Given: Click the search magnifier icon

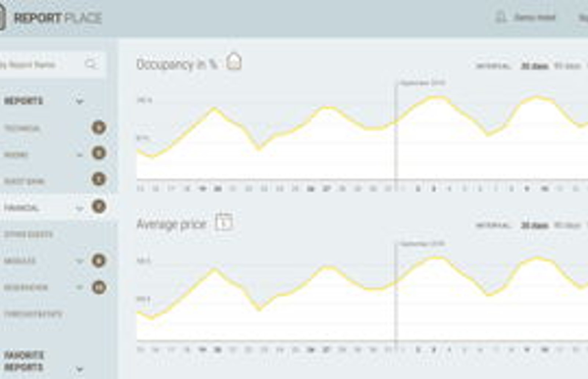Looking at the screenshot, I should [90, 64].
